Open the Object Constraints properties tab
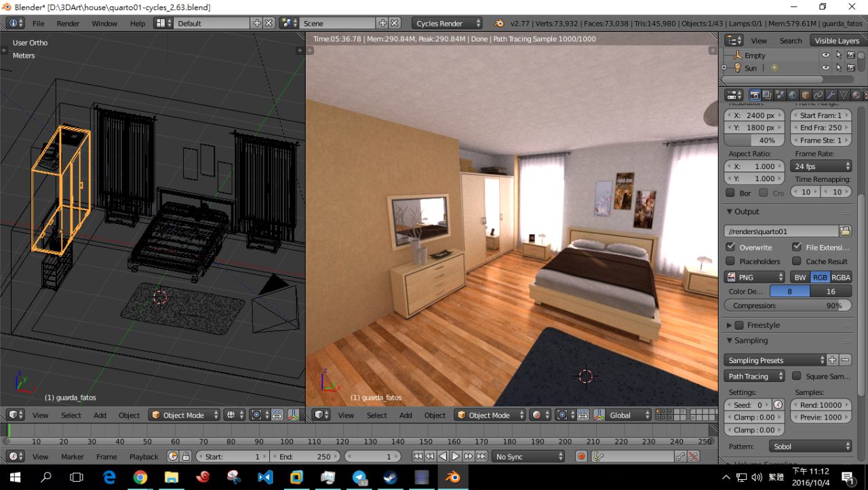This screenshot has width=868, height=490. coord(818,95)
